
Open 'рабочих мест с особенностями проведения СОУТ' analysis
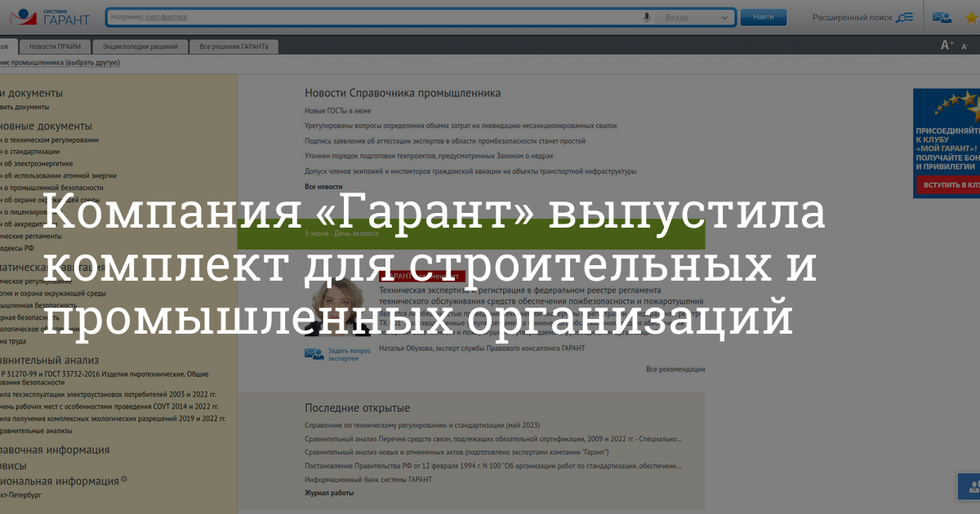pos(109,406)
